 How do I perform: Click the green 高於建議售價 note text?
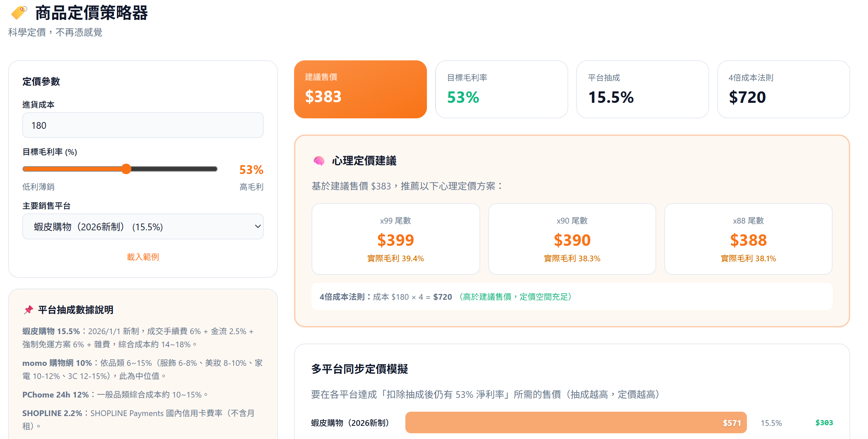[x=516, y=297]
